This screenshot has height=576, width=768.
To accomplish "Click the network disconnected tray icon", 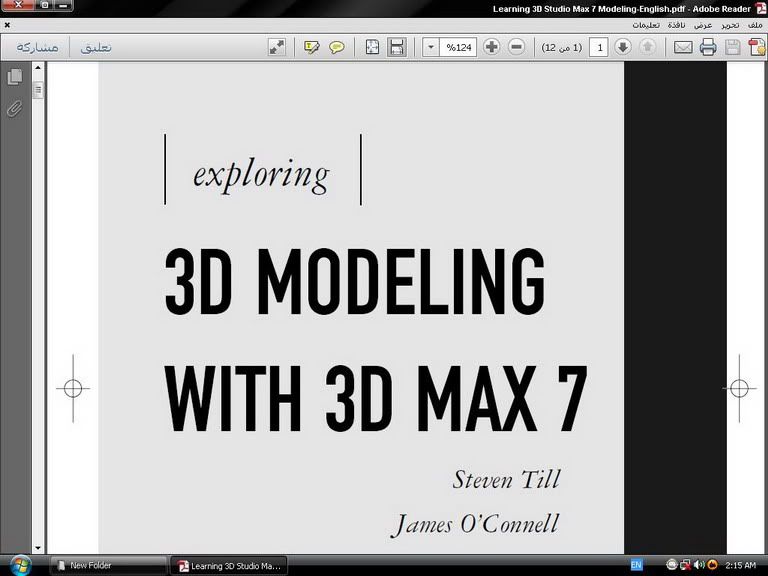I will coord(685,565).
